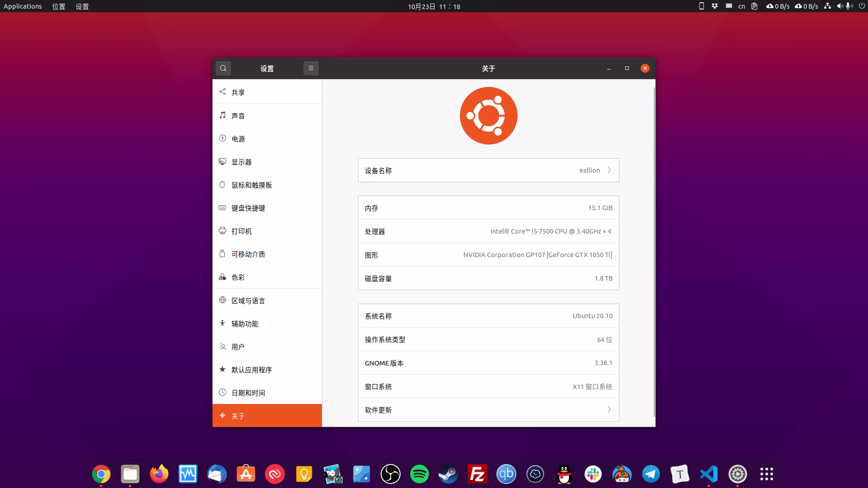The width and height of the screenshot is (868, 488).
Task: Open Thunderbird mail from the dock
Action: [217, 474]
